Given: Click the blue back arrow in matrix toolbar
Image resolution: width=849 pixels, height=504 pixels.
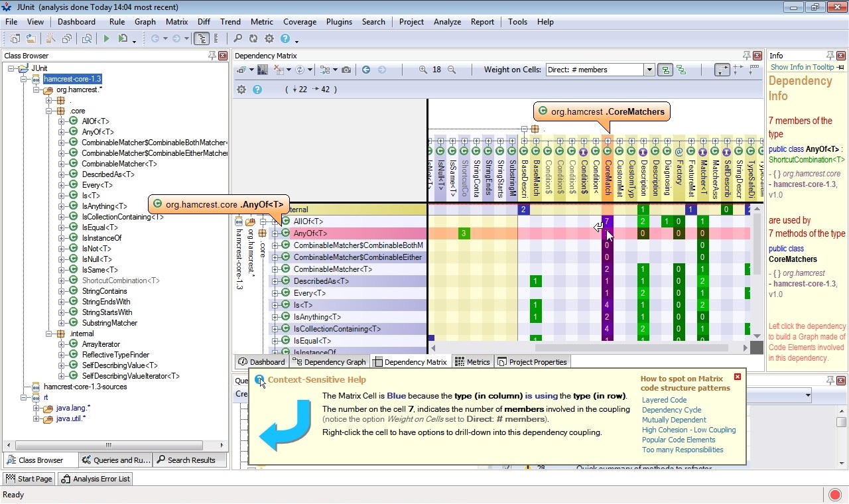Looking at the screenshot, I should pyautogui.click(x=366, y=70).
